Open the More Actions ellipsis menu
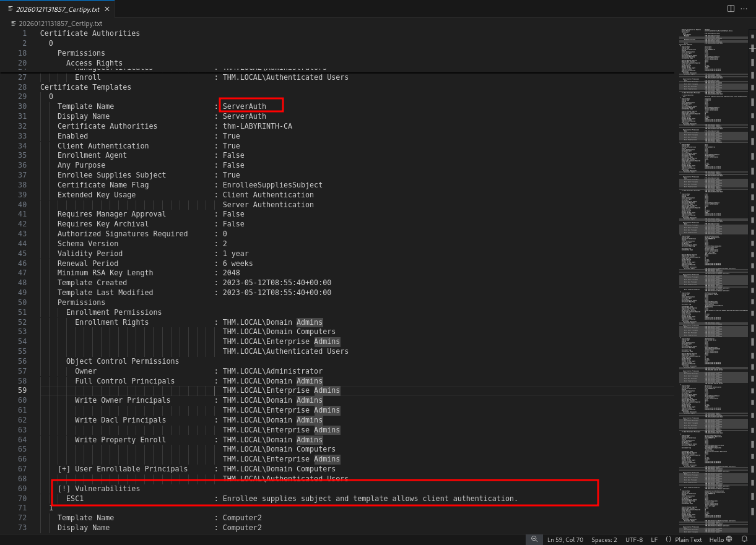The image size is (756, 545). (x=744, y=9)
